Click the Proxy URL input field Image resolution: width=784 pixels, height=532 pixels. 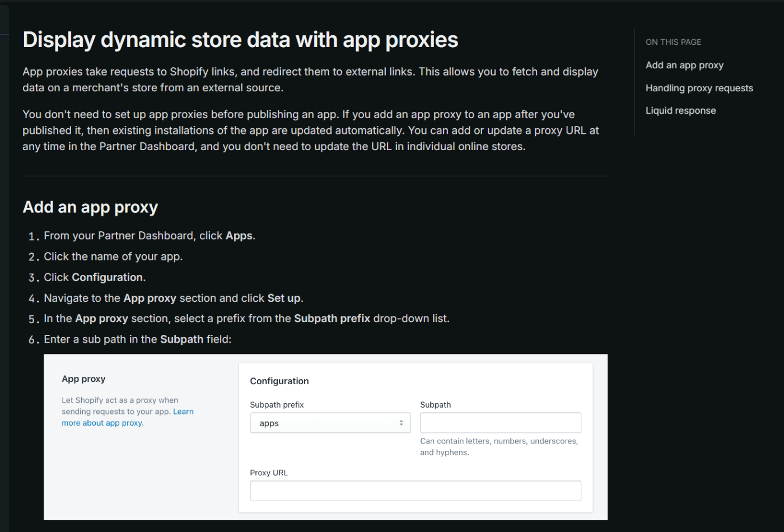[416, 491]
